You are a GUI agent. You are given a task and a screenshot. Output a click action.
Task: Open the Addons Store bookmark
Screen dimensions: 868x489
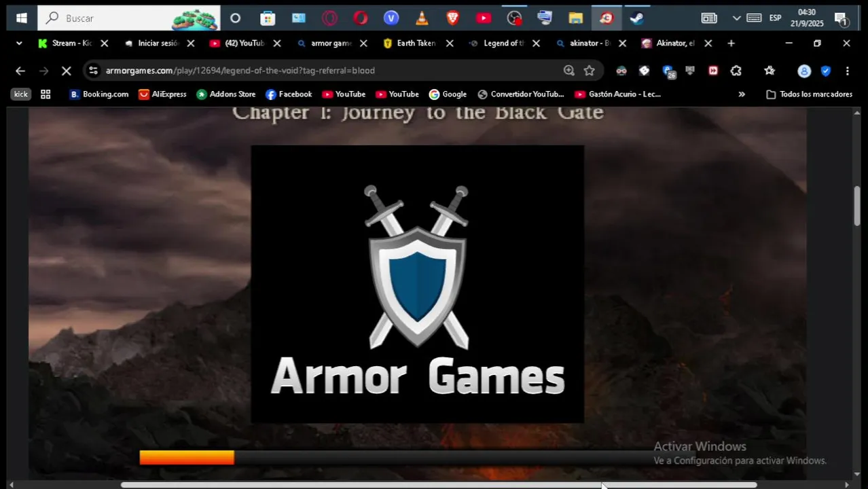[x=226, y=94]
